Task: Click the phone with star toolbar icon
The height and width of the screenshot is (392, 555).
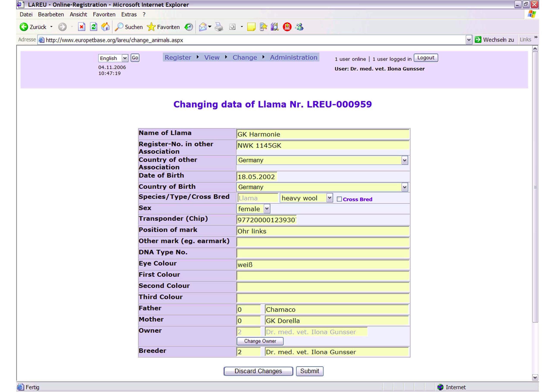Action: (x=263, y=27)
